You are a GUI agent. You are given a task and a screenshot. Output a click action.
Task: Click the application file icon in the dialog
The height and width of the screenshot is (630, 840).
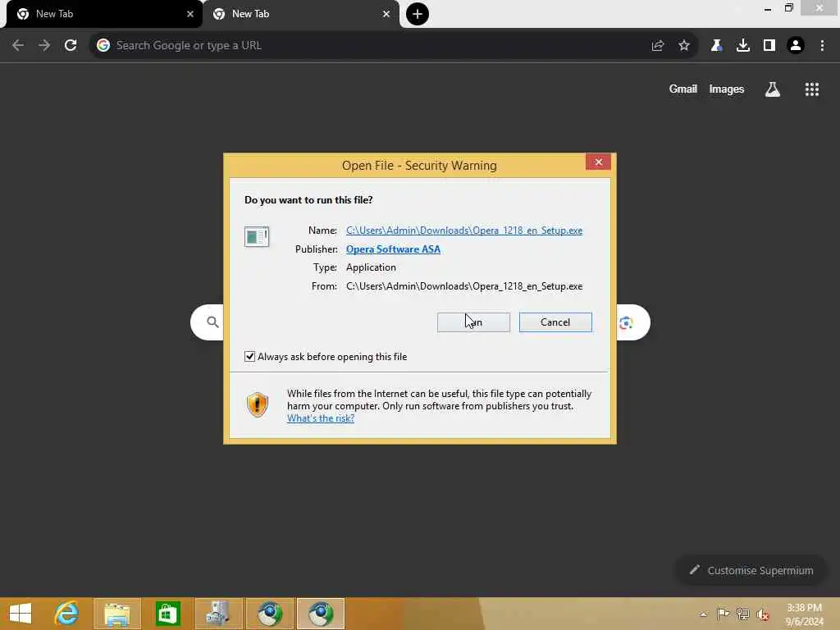(x=257, y=236)
